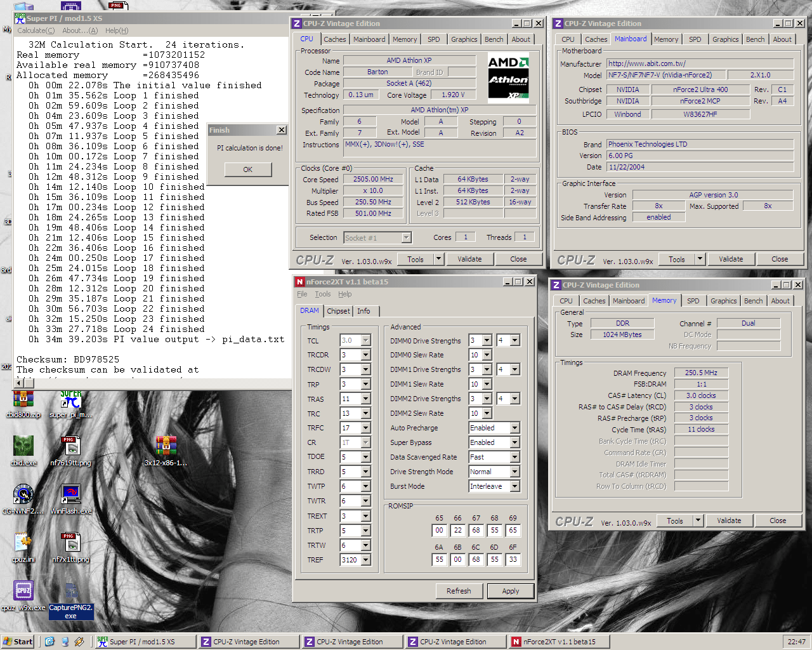Click the Checksum: BD978525 text
812x650 pixels.
(x=68, y=359)
